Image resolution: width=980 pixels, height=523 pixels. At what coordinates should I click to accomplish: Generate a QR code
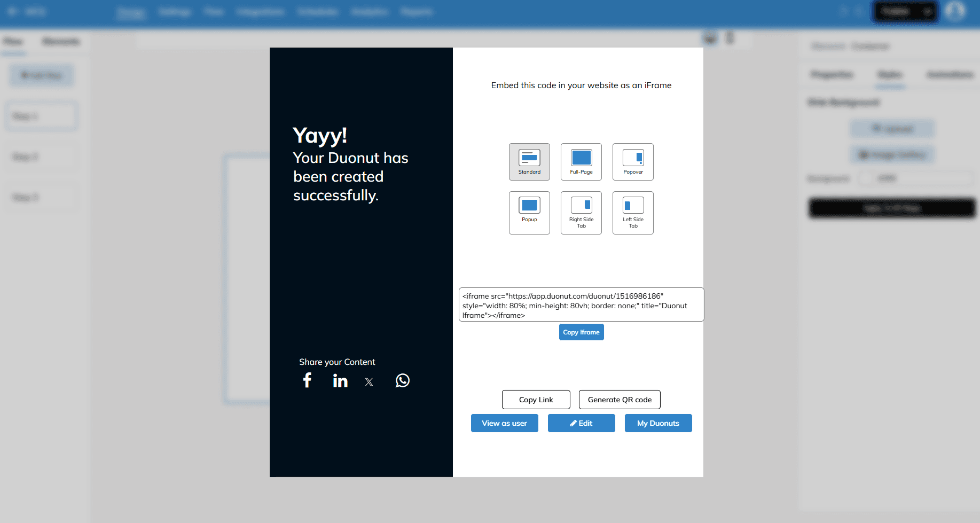point(620,400)
